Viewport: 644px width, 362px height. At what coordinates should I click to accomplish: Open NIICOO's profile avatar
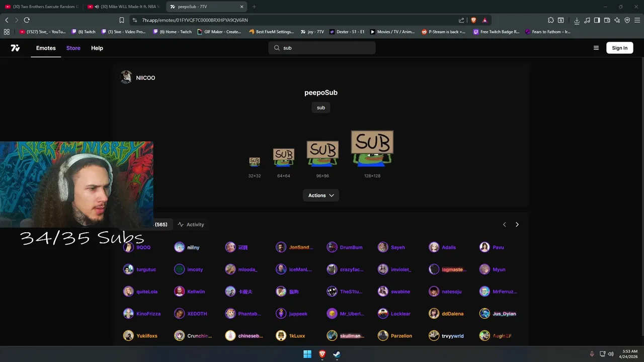(x=126, y=77)
